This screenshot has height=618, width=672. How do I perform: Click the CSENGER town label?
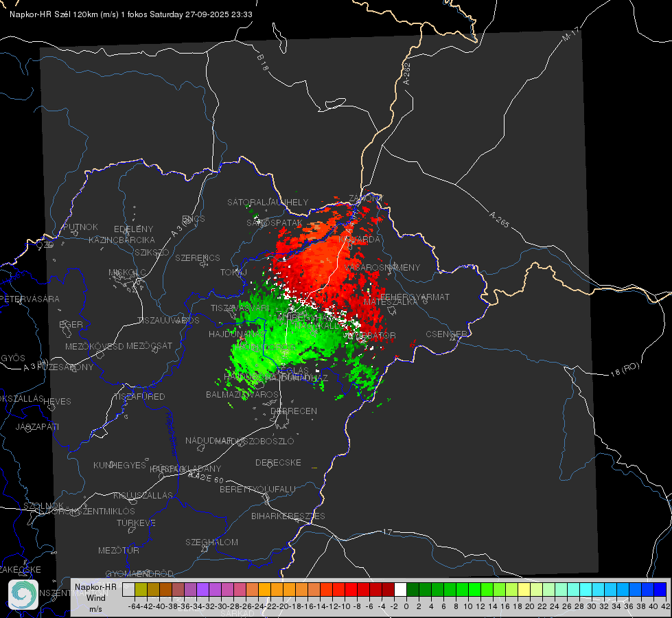coord(447,334)
